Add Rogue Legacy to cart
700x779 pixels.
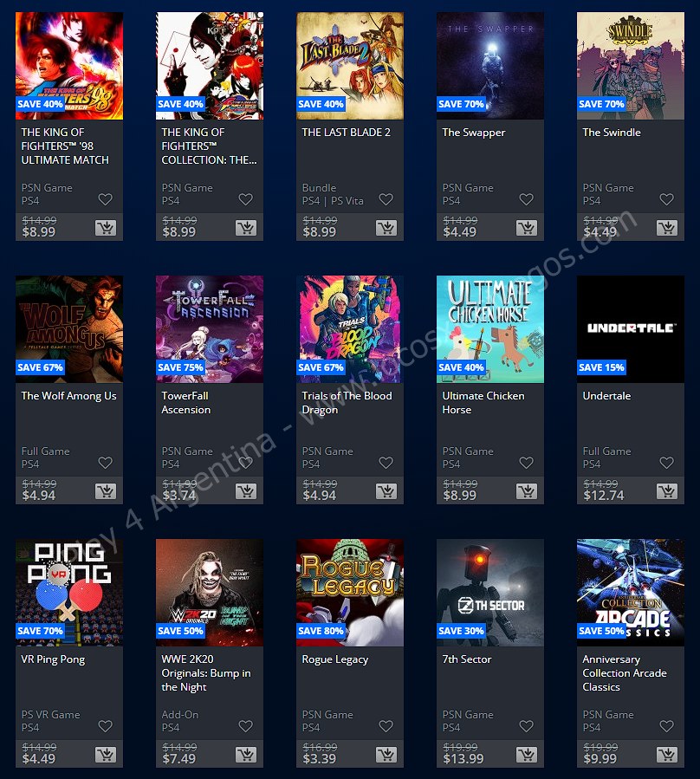point(386,755)
